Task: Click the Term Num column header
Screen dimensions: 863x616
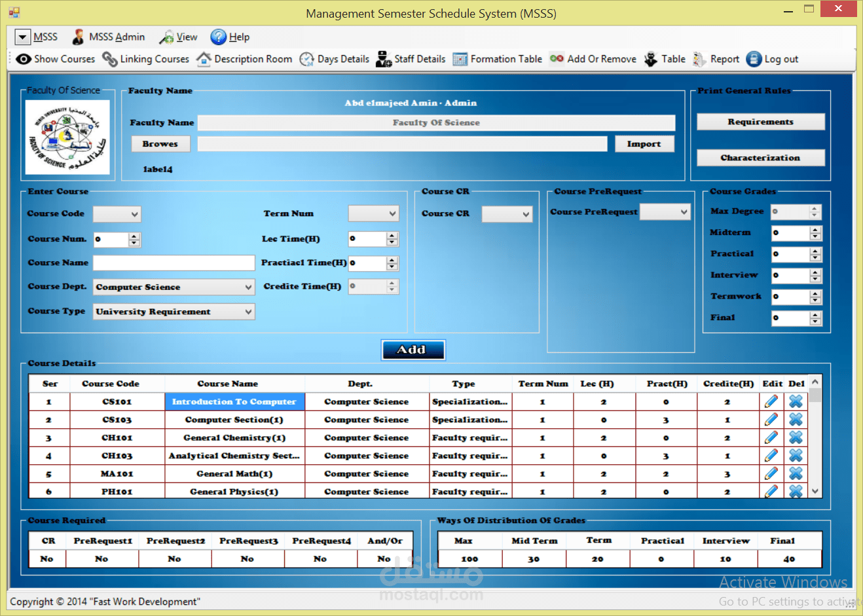Action: (x=543, y=384)
